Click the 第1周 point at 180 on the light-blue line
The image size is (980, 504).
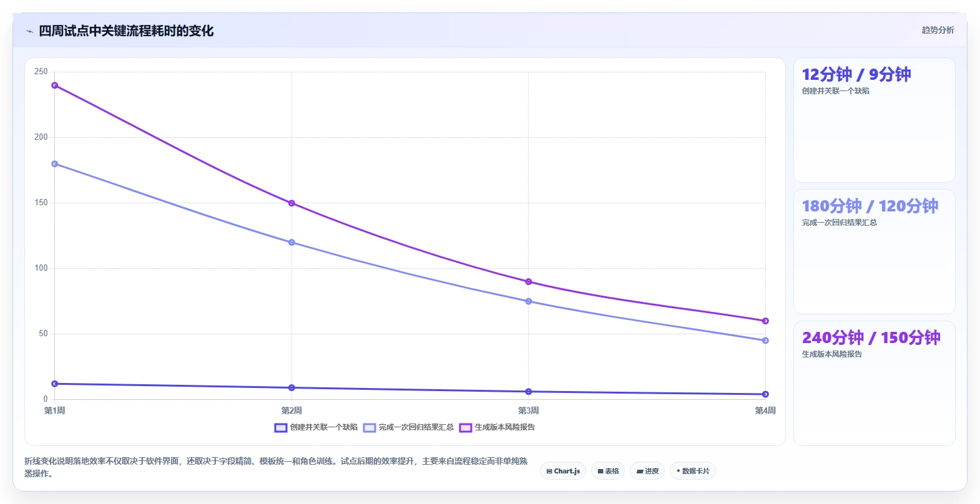pyautogui.click(x=55, y=164)
